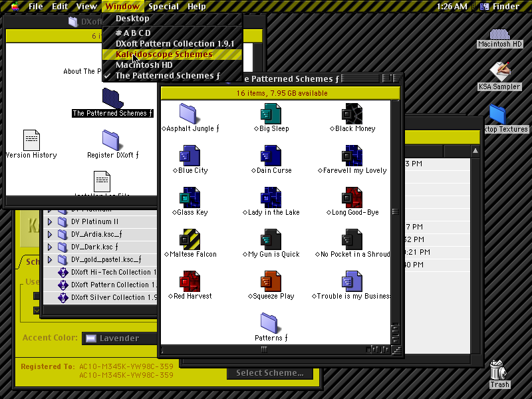
Task: Select DXoft Hi-Tech Collection installer icon
Action: 63,272
